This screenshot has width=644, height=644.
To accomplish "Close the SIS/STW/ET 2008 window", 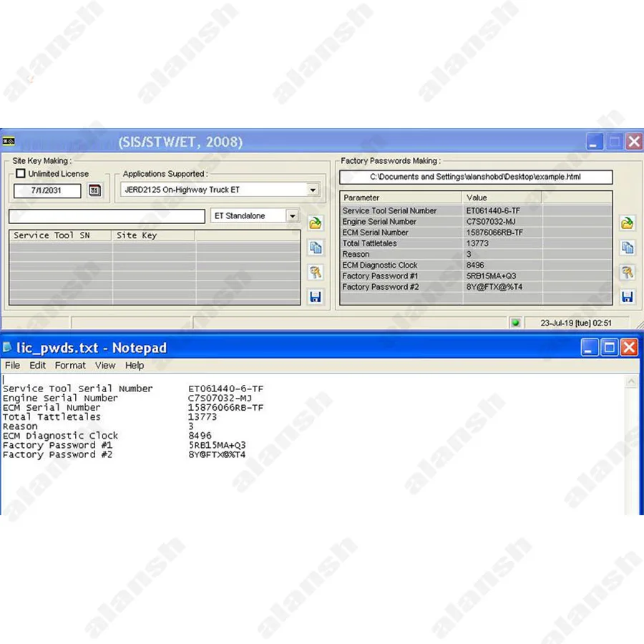I will pyautogui.click(x=634, y=142).
